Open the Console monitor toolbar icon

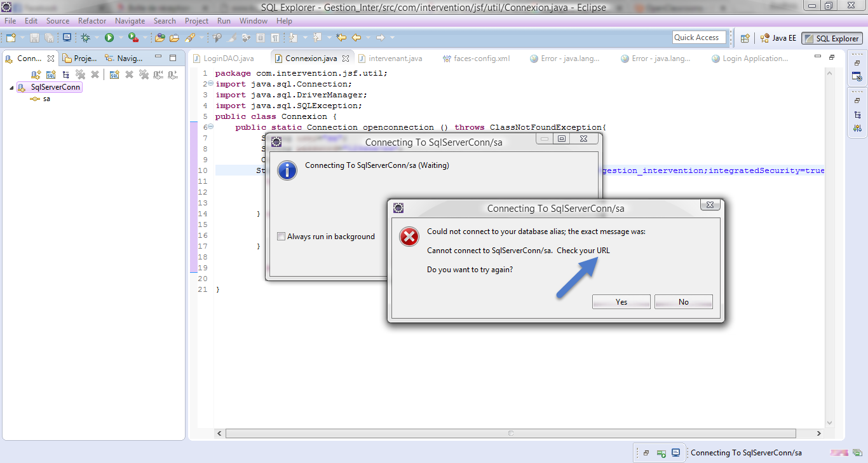(x=67, y=38)
